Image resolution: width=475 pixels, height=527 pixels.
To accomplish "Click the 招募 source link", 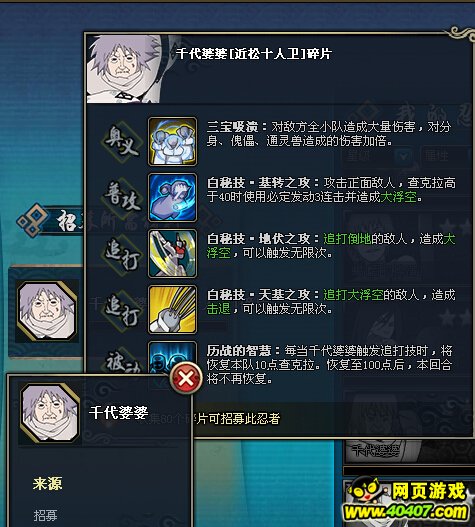I will 45,515.
